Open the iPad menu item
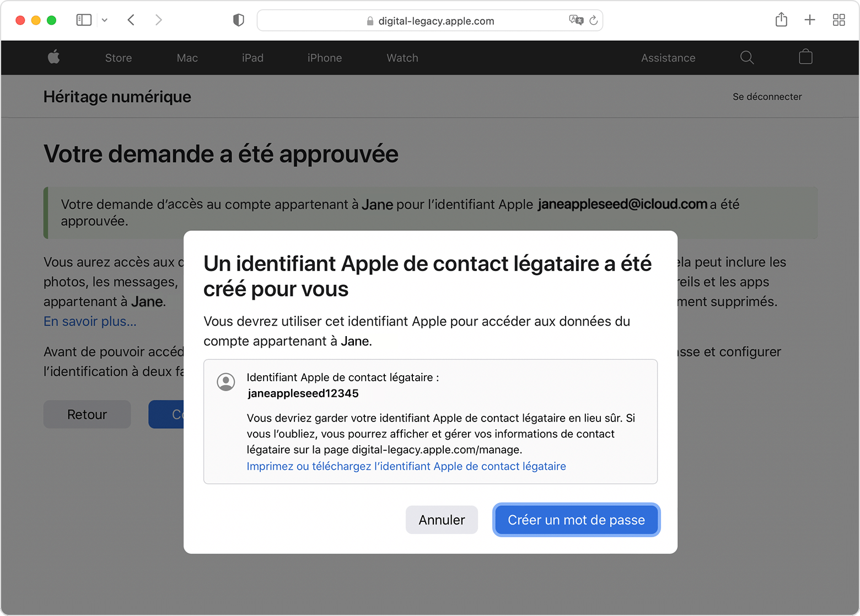The image size is (860, 616). 252,58
